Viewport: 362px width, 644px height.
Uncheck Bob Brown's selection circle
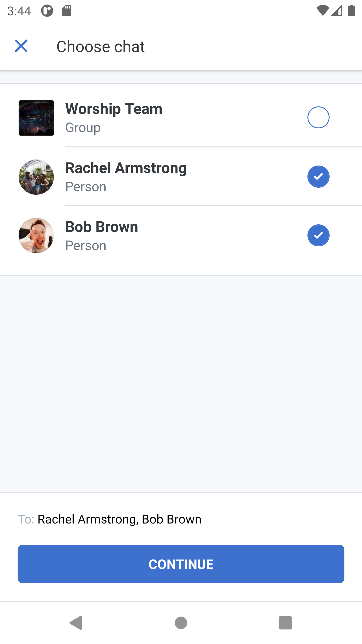tap(318, 235)
